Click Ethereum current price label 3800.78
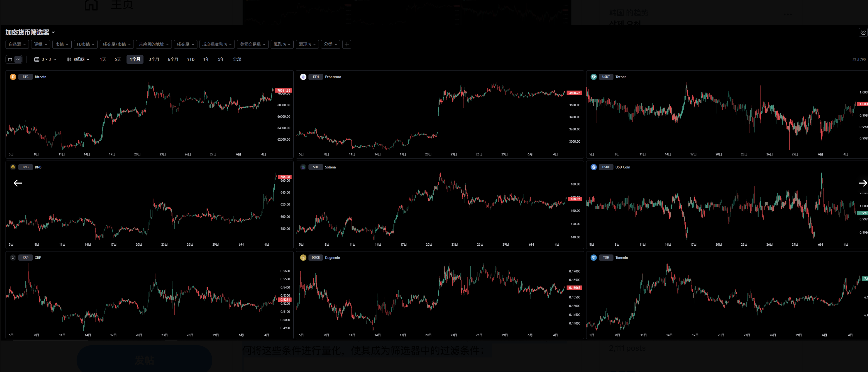Image resolution: width=868 pixels, height=372 pixels. click(x=574, y=93)
